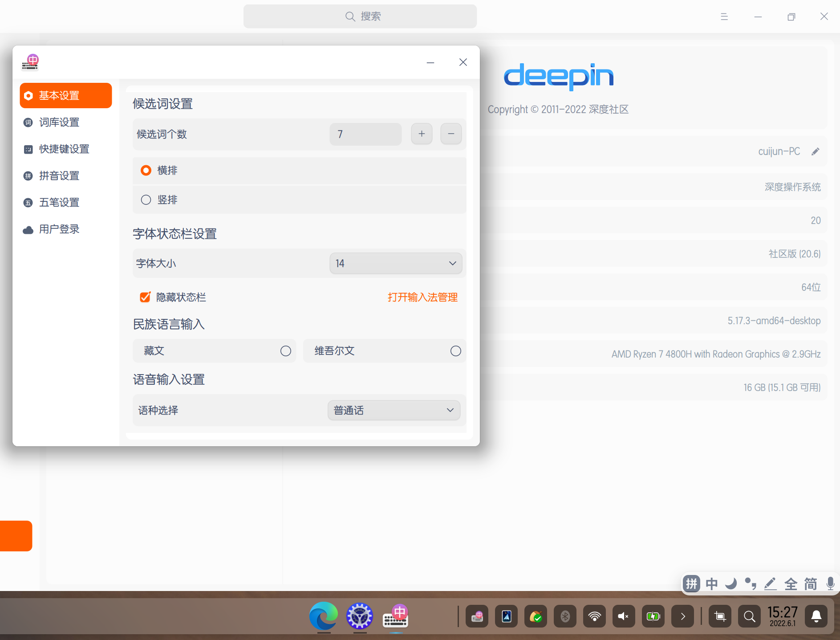Viewport: 840px width, 640px height.
Task: Click the keyboard input method app in dock center
Action: (395, 616)
